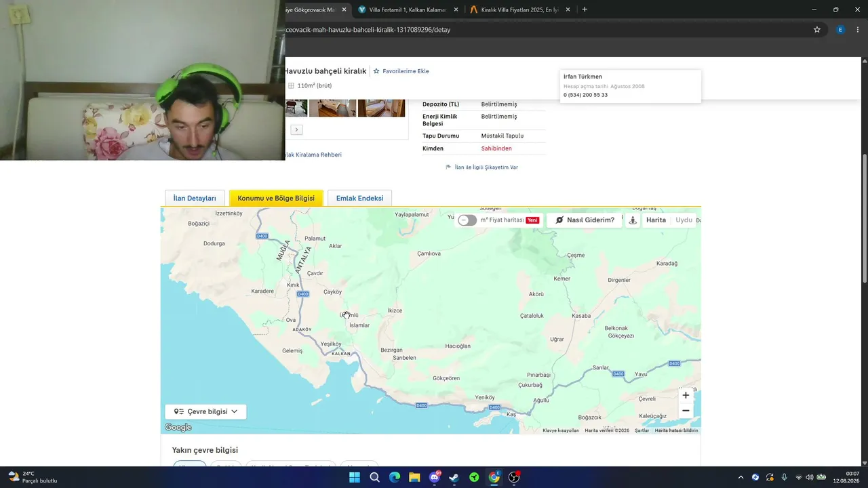Click the Nasıl Giderim? directions button

[585, 220]
